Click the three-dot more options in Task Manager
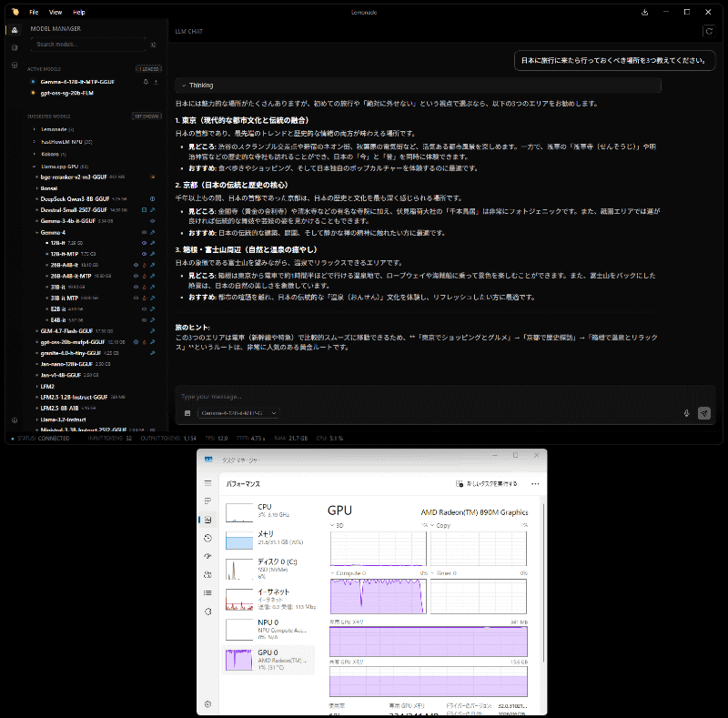The height and width of the screenshot is (718, 728). click(x=535, y=484)
